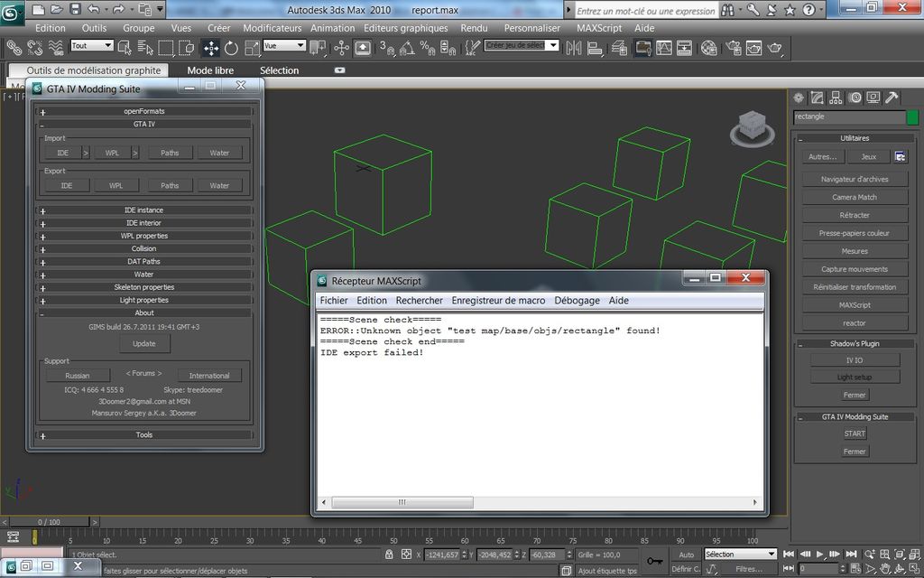
Task: Choose Rectangular Selection Region icon
Action: 166,48
